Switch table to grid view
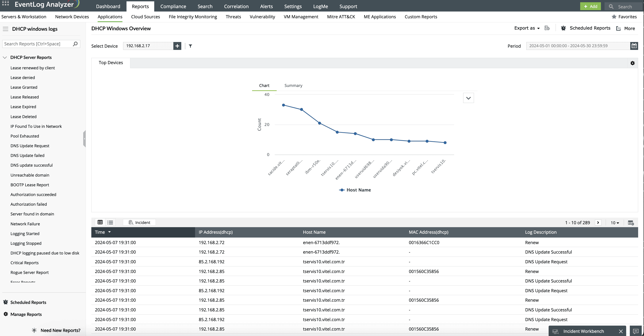 pos(100,222)
